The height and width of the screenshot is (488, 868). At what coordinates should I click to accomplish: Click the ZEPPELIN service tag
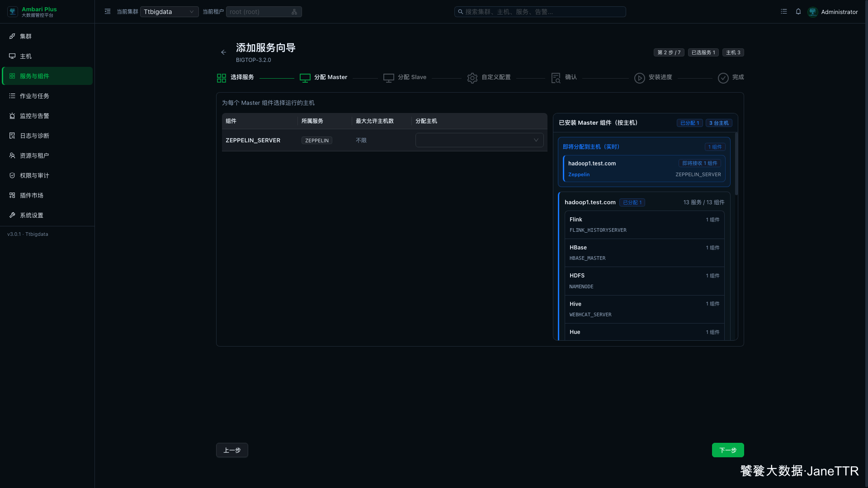pyautogui.click(x=317, y=141)
